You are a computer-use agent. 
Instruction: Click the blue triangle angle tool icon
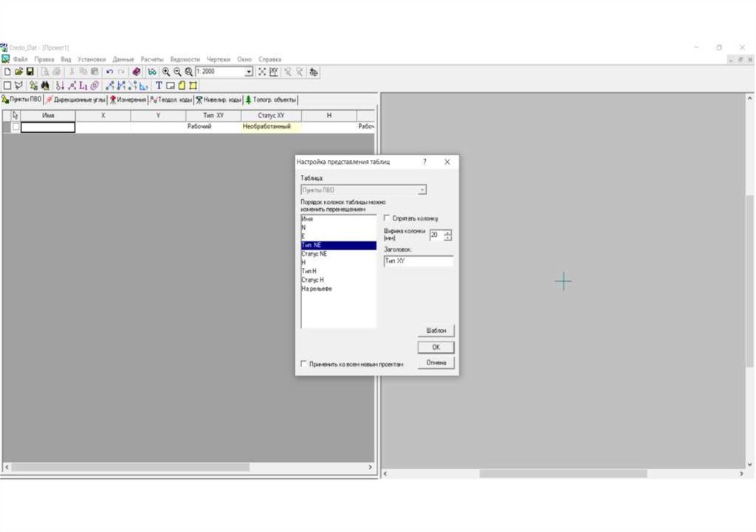click(x=144, y=86)
